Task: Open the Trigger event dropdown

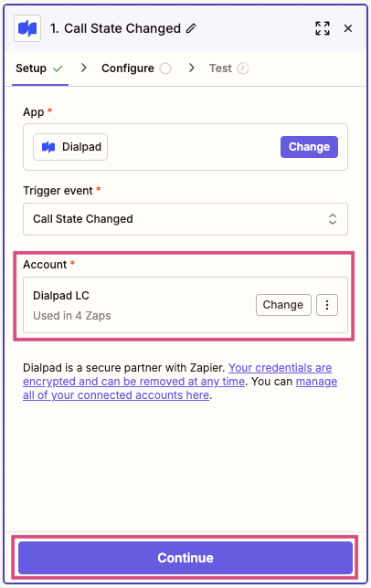Action: (x=185, y=219)
